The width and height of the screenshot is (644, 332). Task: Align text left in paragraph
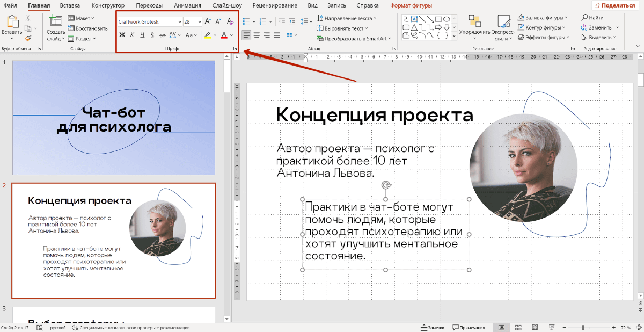pyautogui.click(x=246, y=35)
